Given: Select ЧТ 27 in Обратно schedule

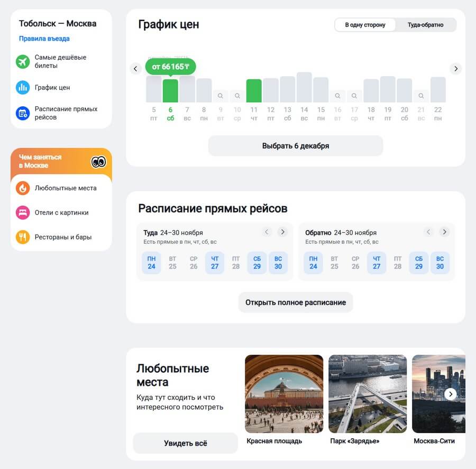Looking at the screenshot, I should [x=377, y=263].
